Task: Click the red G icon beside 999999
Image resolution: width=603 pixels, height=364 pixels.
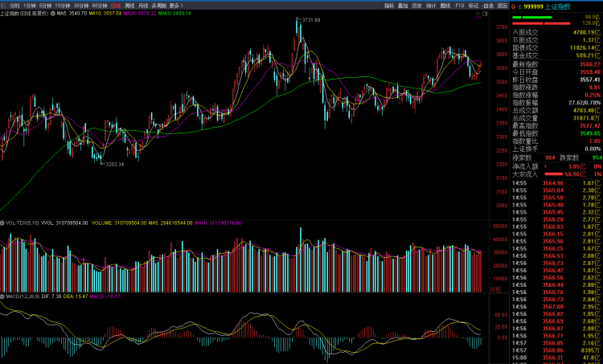Action: pyautogui.click(x=513, y=5)
